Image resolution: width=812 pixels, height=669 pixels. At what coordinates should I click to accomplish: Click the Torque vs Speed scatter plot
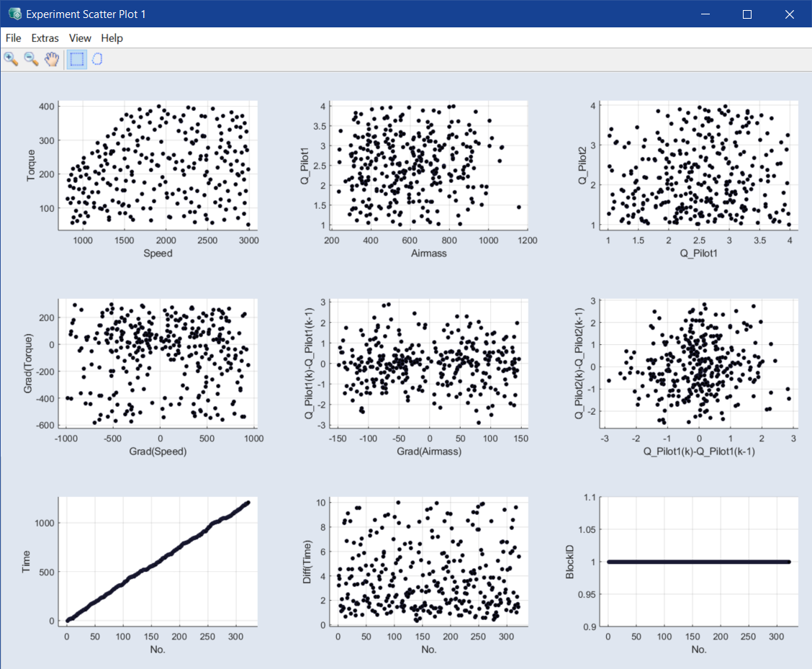coord(158,166)
